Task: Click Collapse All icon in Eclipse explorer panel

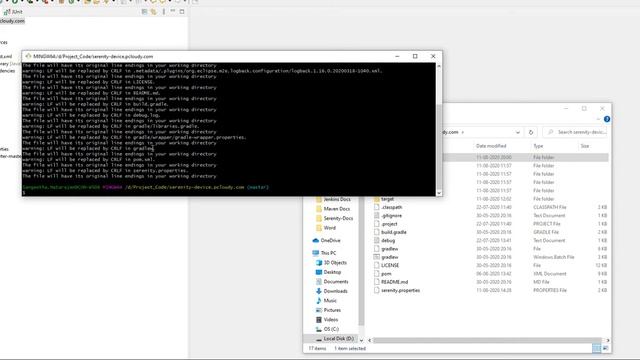Action: 144,12
